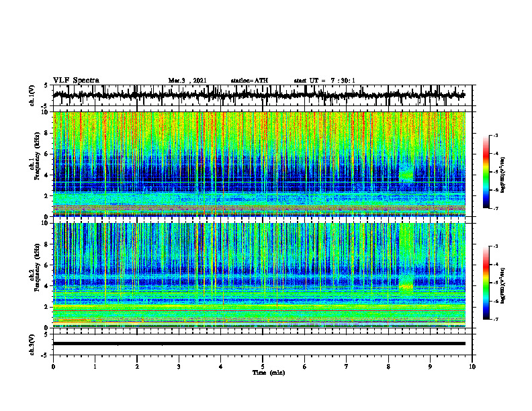Click the ch.2 frequency spectrogram panel
The image size is (532, 411).
click(x=259, y=275)
